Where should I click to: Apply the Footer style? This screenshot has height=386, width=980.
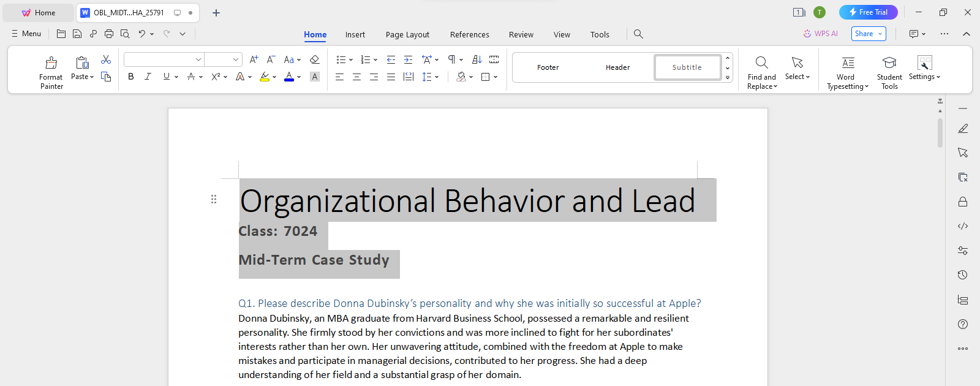tap(548, 67)
